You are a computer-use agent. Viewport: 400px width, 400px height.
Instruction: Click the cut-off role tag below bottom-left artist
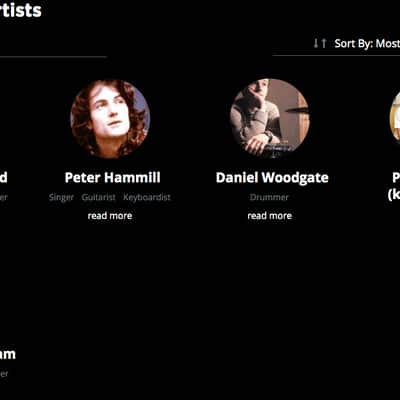(x=4, y=374)
